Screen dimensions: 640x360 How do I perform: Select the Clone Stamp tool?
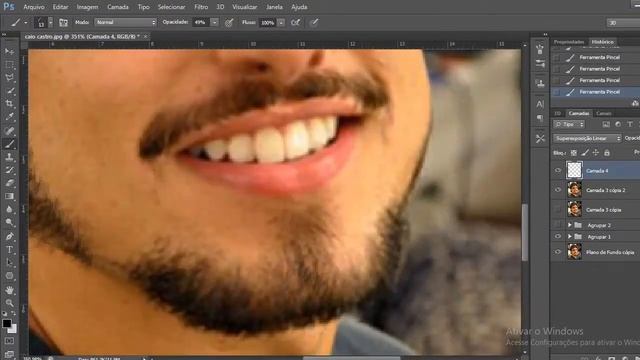(x=9, y=157)
